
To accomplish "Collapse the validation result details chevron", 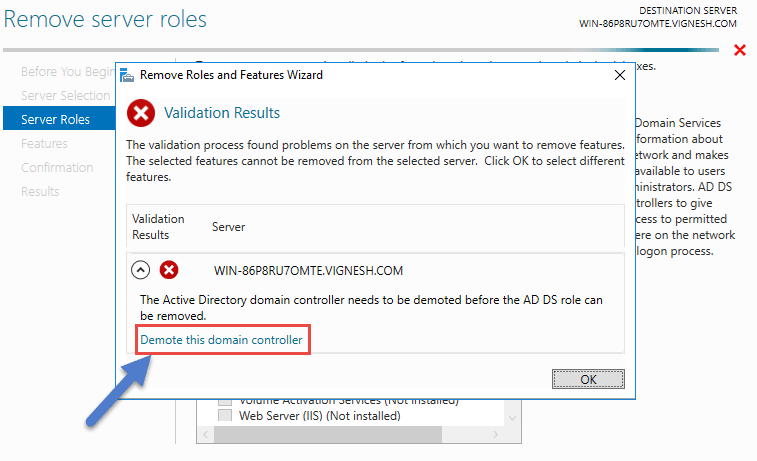I will point(142,269).
